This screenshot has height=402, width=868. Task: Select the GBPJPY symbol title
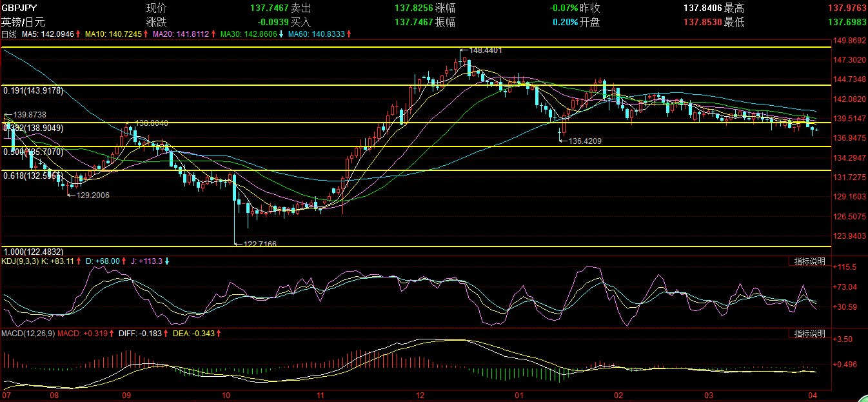coord(19,8)
